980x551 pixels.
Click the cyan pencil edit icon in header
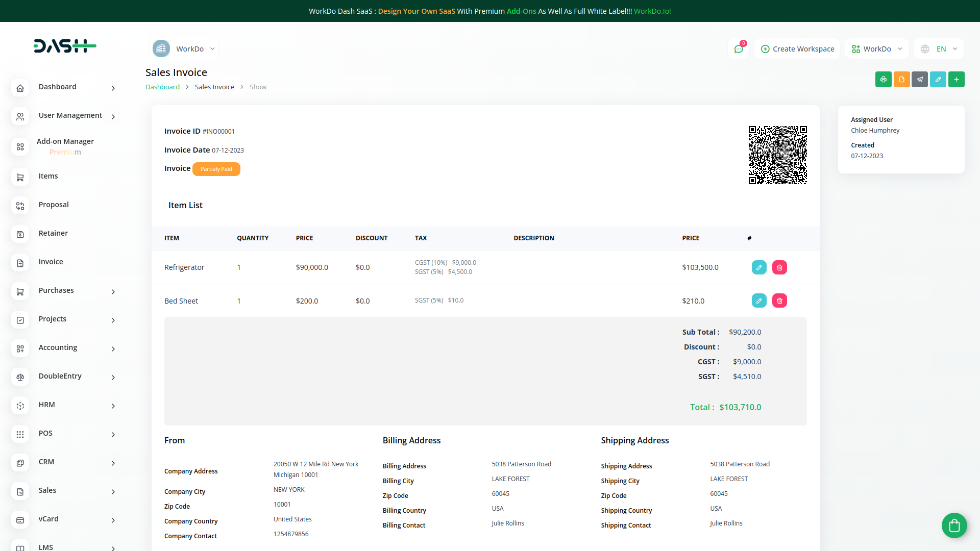pos(938,80)
